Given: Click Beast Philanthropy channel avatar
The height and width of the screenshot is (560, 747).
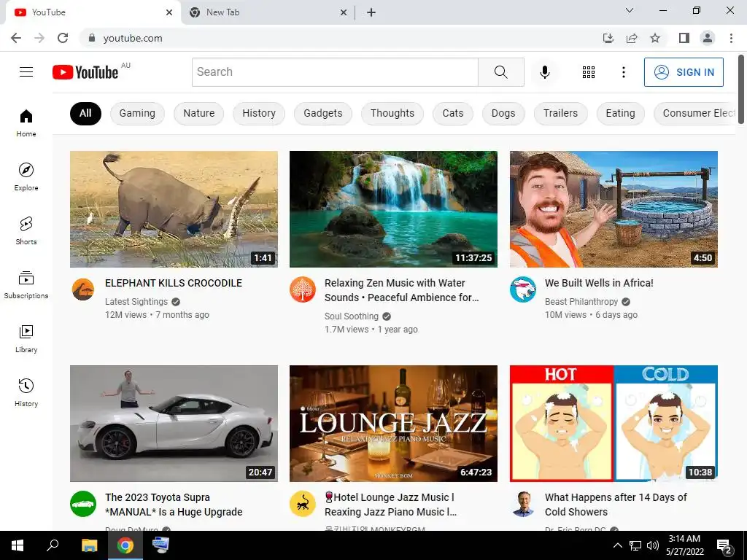Looking at the screenshot, I should (522, 289).
